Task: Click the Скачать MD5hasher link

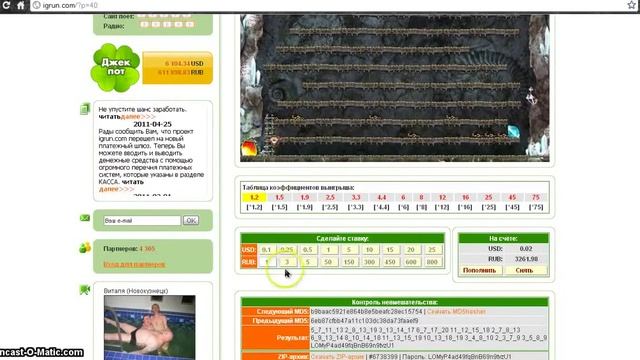Action: 456,311
